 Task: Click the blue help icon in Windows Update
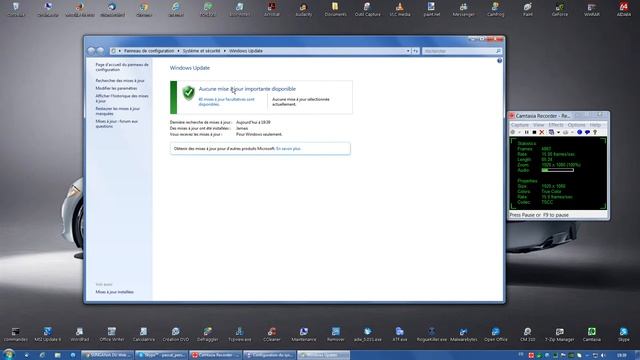tap(499, 60)
